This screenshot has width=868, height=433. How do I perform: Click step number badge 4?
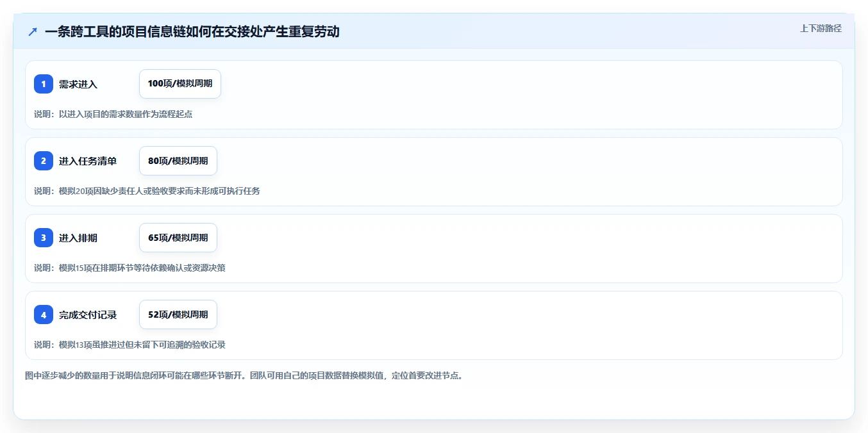tap(44, 315)
